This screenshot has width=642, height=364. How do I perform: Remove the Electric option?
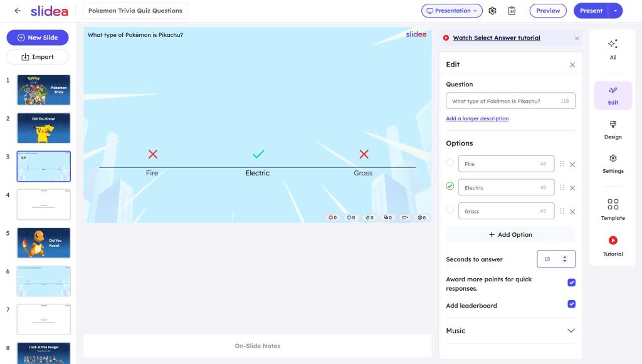click(x=572, y=188)
